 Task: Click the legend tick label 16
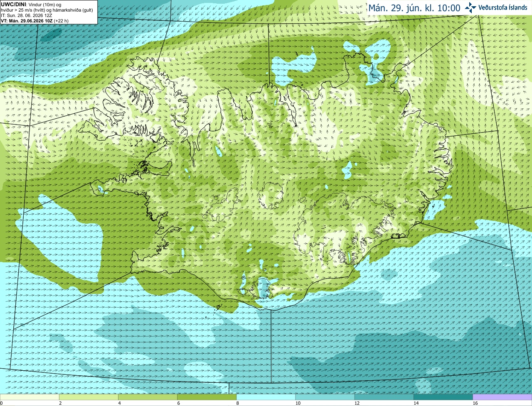(475, 403)
